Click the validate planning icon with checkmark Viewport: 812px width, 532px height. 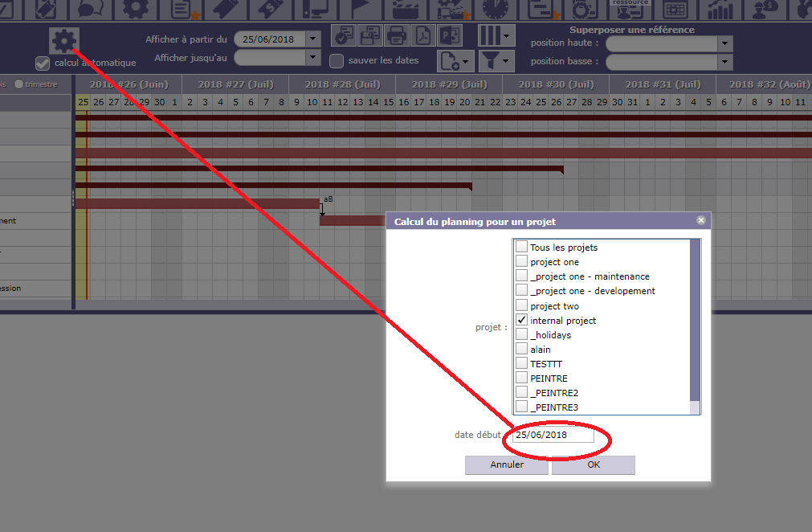(x=344, y=36)
